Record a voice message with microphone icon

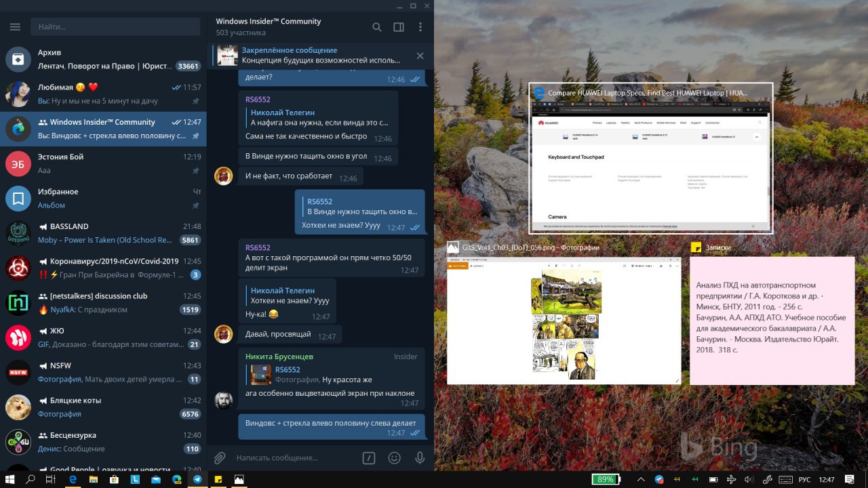(x=420, y=458)
